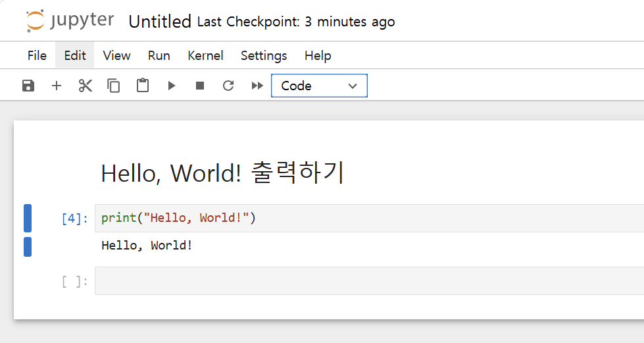
Task: Open the Kernel menu
Action: 205,55
